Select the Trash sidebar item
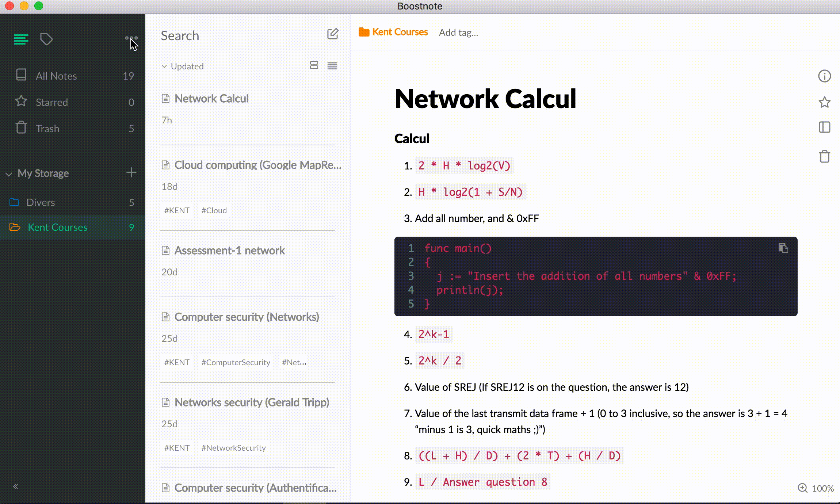 pyautogui.click(x=47, y=129)
